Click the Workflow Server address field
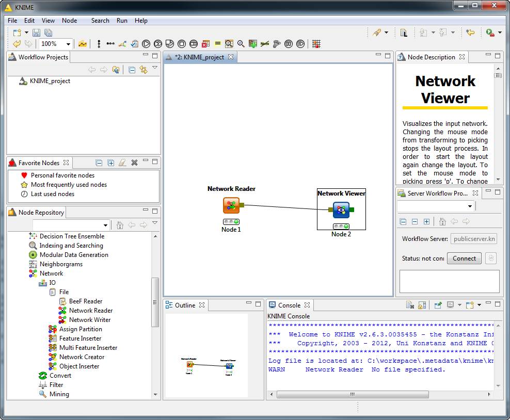Screen dimensions: 510x420 [473, 239]
